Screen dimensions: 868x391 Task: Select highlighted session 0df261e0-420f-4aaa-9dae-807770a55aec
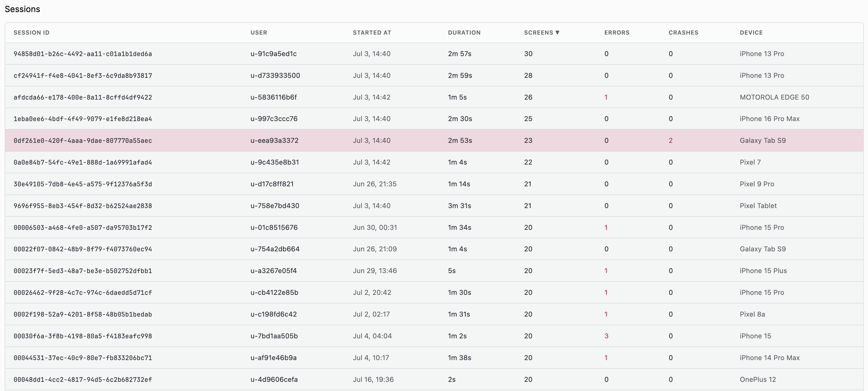(x=434, y=140)
